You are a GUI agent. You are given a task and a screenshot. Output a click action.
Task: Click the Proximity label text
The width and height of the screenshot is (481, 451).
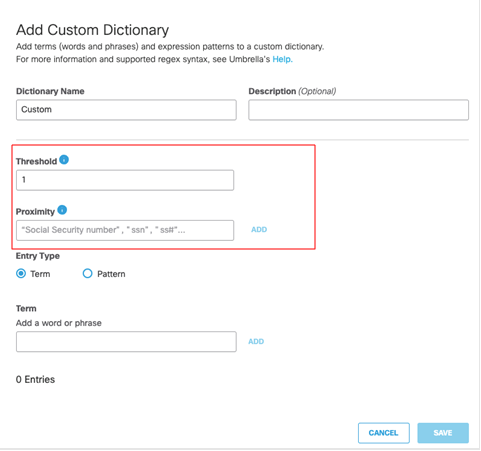pos(35,212)
